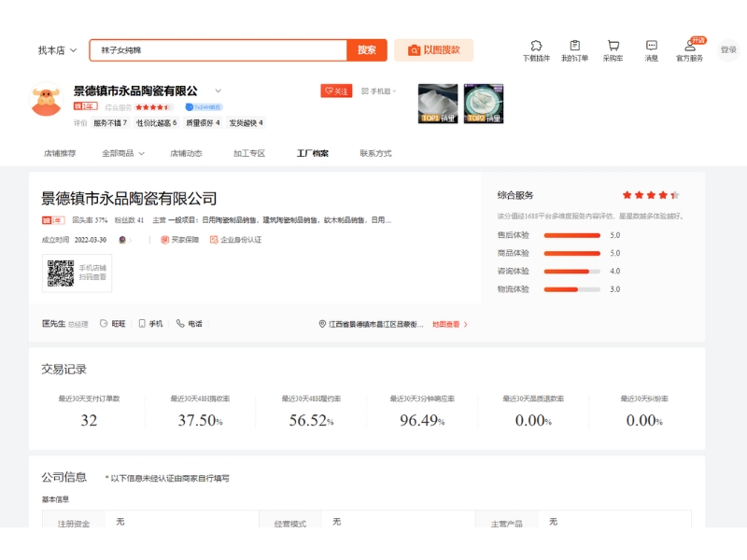The width and height of the screenshot is (747, 560).
Task: Open 官方服务 official service icon
Action: click(x=690, y=49)
